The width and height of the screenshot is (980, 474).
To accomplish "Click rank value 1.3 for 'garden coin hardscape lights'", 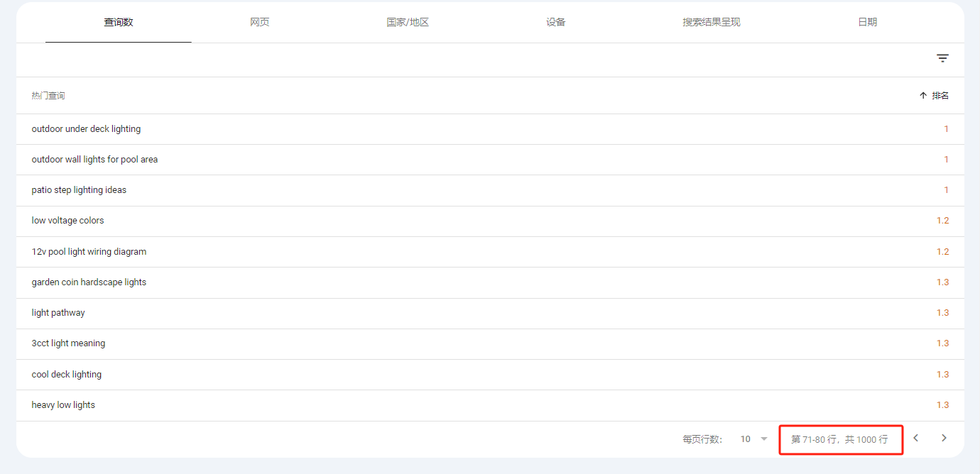I will (x=942, y=282).
